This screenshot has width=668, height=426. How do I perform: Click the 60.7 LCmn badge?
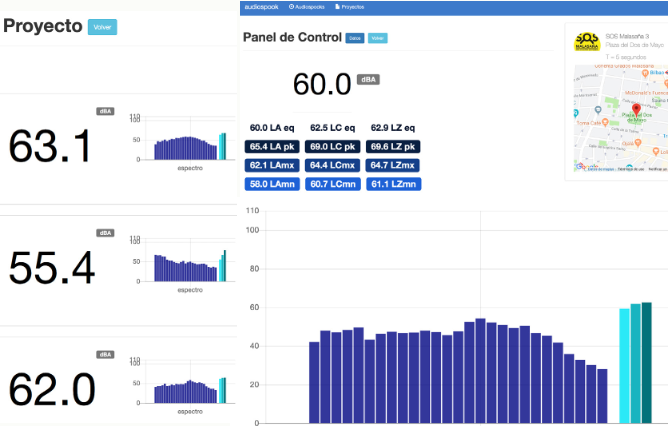[x=333, y=184]
